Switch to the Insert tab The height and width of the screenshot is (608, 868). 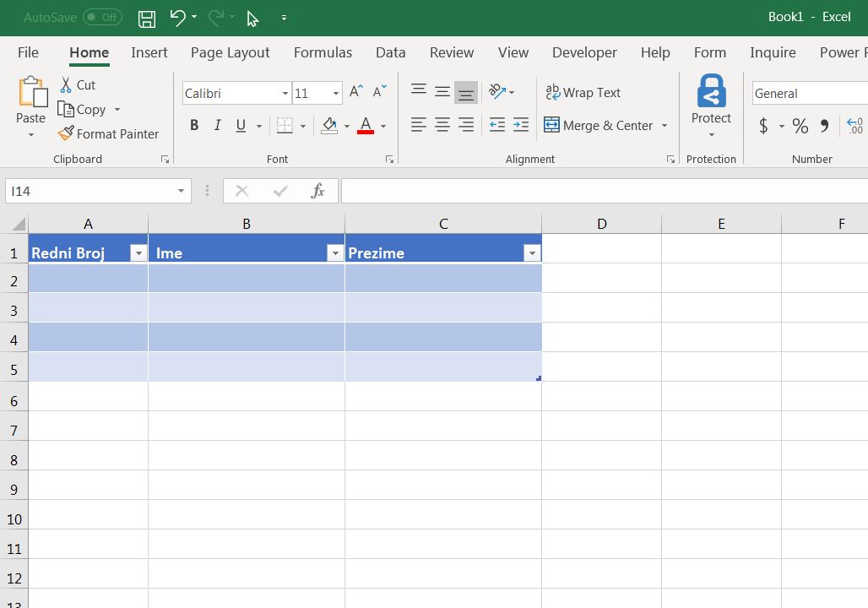149,52
